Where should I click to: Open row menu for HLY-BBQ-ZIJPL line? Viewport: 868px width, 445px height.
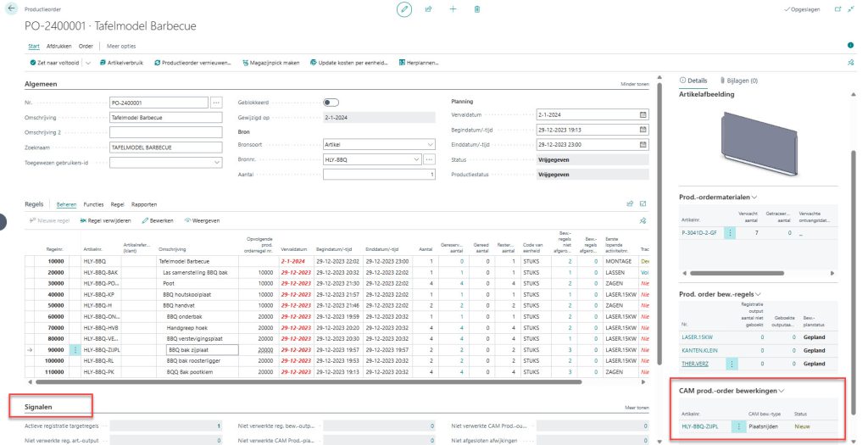tap(76, 348)
